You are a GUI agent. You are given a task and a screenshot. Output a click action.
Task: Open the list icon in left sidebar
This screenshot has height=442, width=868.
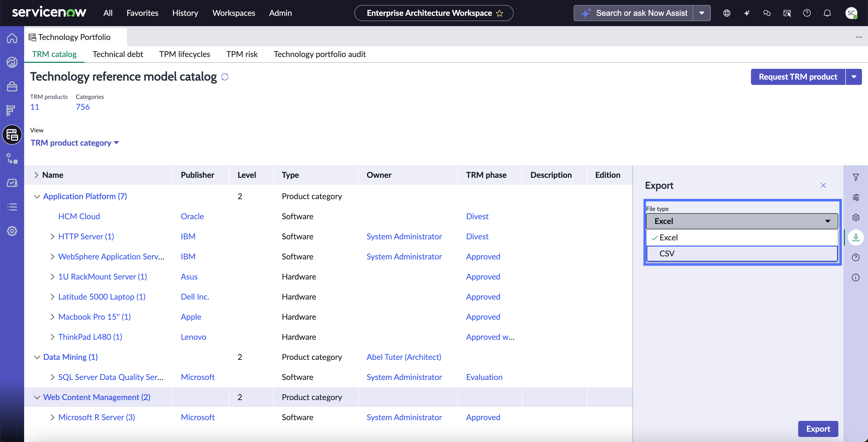pyautogui.click(x=12, y=207)
